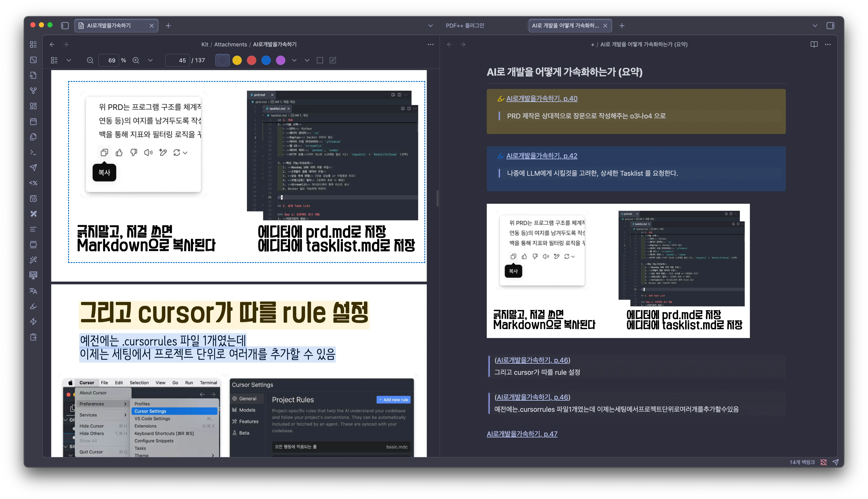
Task: Open the first chevron after purple swatch
Action: [x=294, y=60]
